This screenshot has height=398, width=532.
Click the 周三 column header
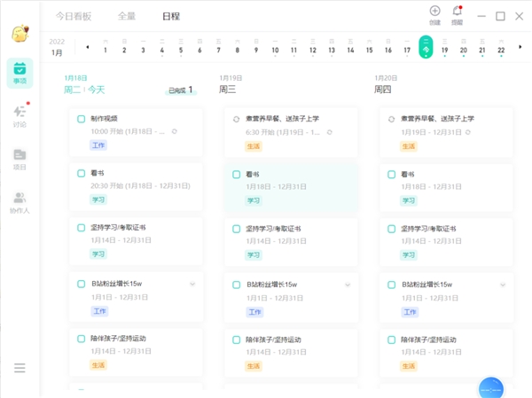227,90
